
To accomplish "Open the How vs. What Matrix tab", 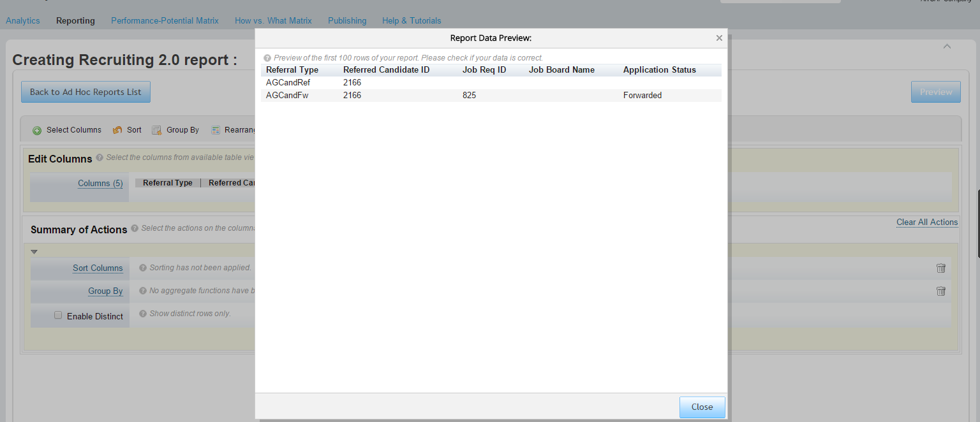I will [273, 20].
